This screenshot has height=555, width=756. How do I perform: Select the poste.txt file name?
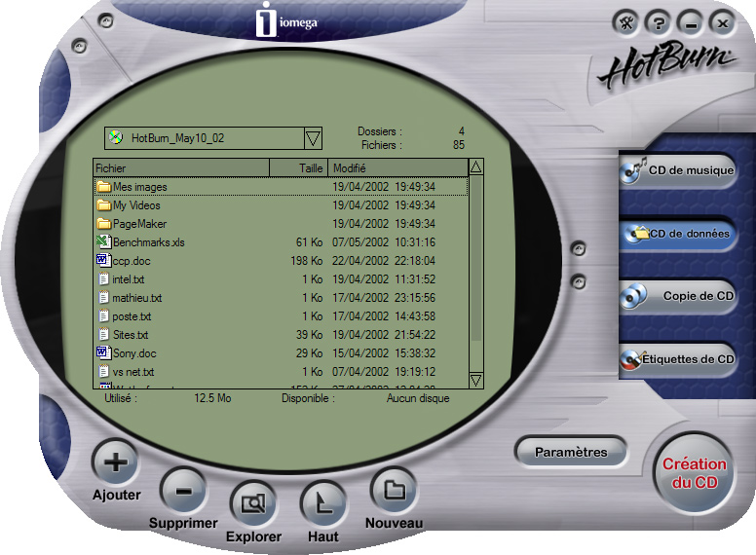pos(132,316)
